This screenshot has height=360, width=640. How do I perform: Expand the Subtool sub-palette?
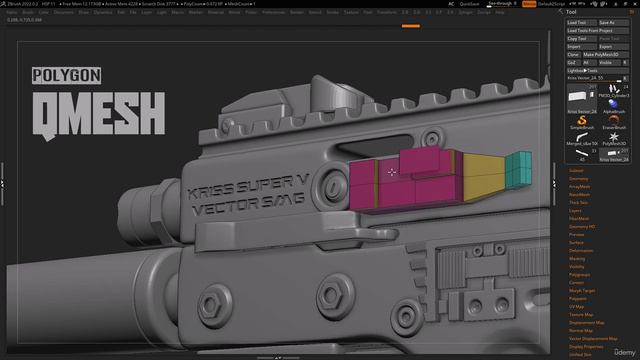(576, 171)
